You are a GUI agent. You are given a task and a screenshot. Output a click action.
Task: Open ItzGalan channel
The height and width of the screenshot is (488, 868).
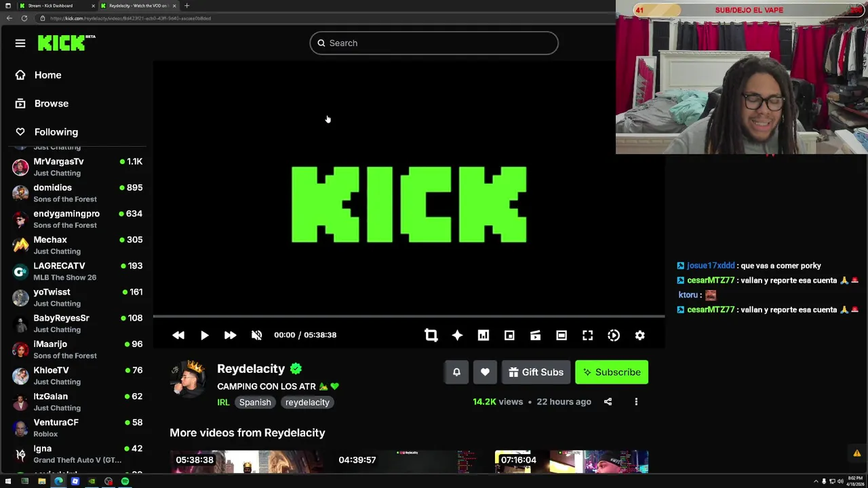(x=76, y=402)
